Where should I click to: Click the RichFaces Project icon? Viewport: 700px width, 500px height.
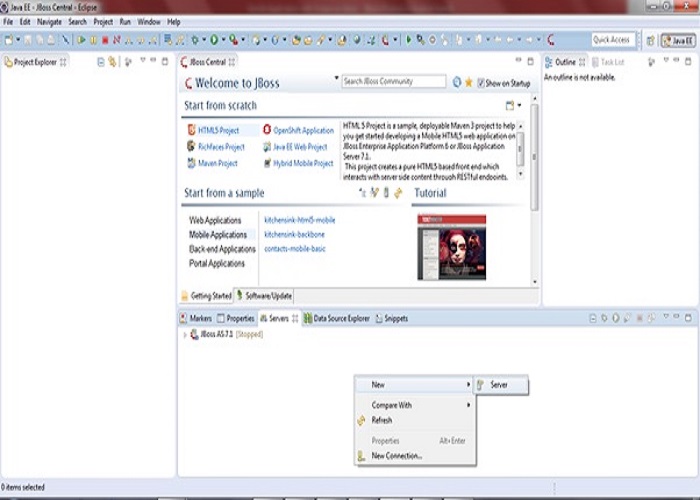tap(191, 146)
